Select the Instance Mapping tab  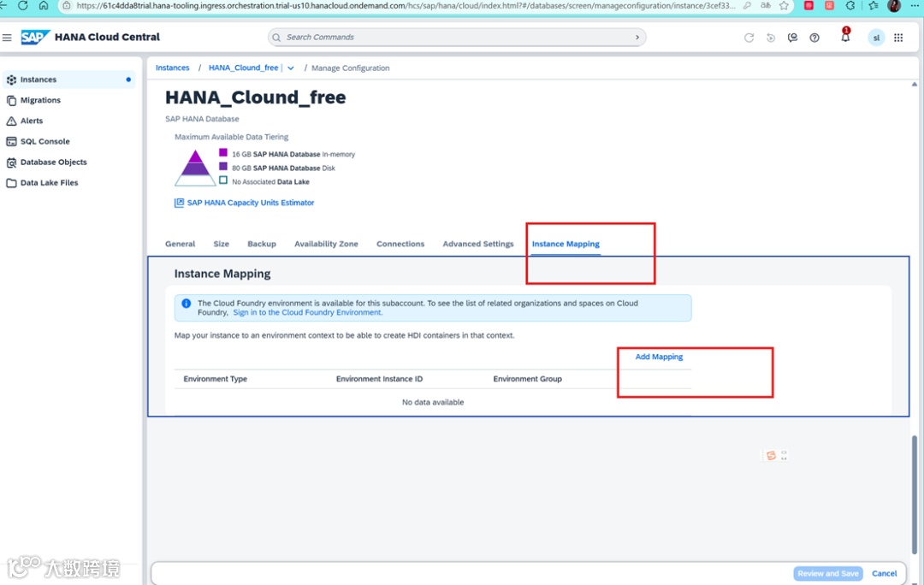(x=566, y=244)
